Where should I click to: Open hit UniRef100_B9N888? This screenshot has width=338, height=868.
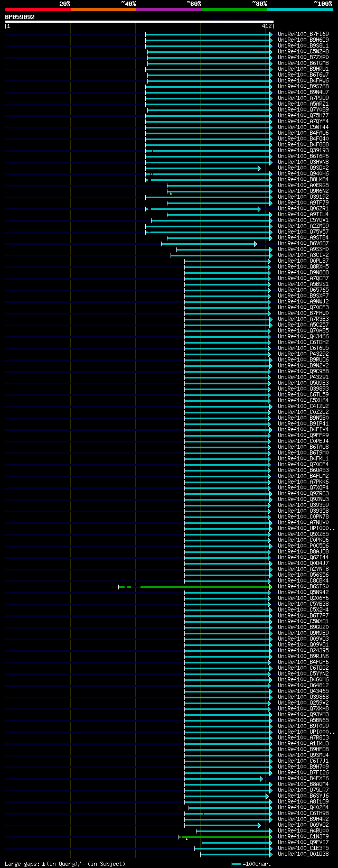tap(303, 272)
